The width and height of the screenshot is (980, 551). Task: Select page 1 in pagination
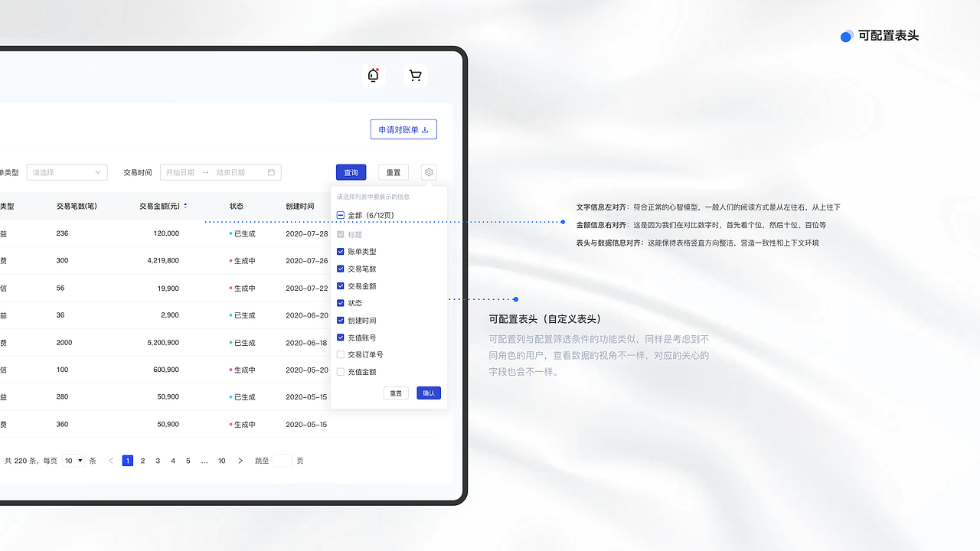[128, 461]
